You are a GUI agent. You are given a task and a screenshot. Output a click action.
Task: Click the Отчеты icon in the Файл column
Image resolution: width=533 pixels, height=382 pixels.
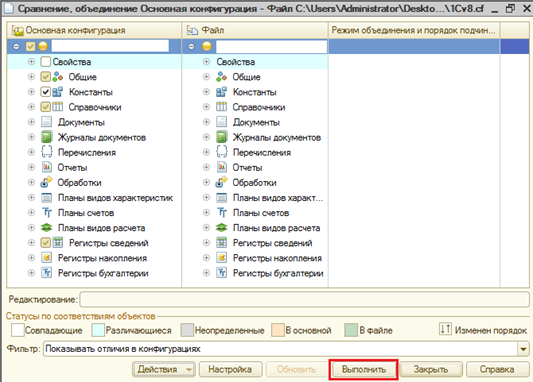coord(221,167)
